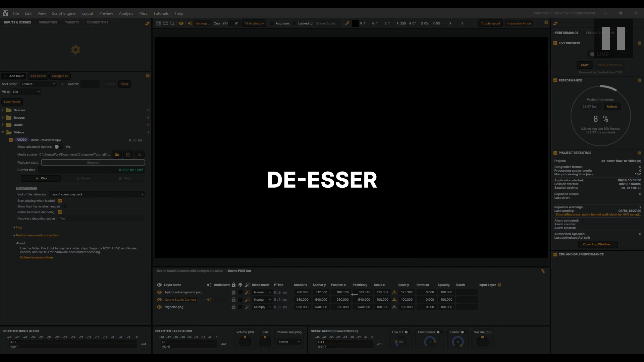The height and width of the screenshot is (362, 644).
Task: Open the Script Engine menu
Action: point(63,13)
